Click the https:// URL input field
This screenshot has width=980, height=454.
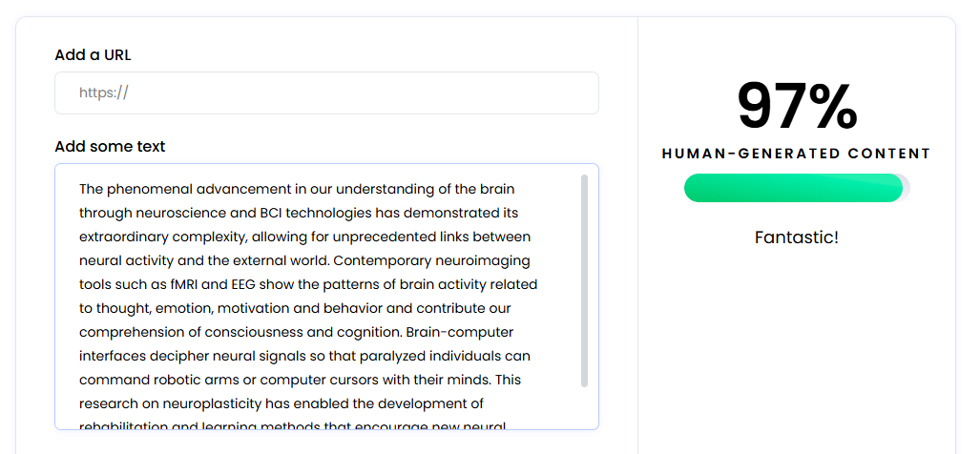pos(326,93)
